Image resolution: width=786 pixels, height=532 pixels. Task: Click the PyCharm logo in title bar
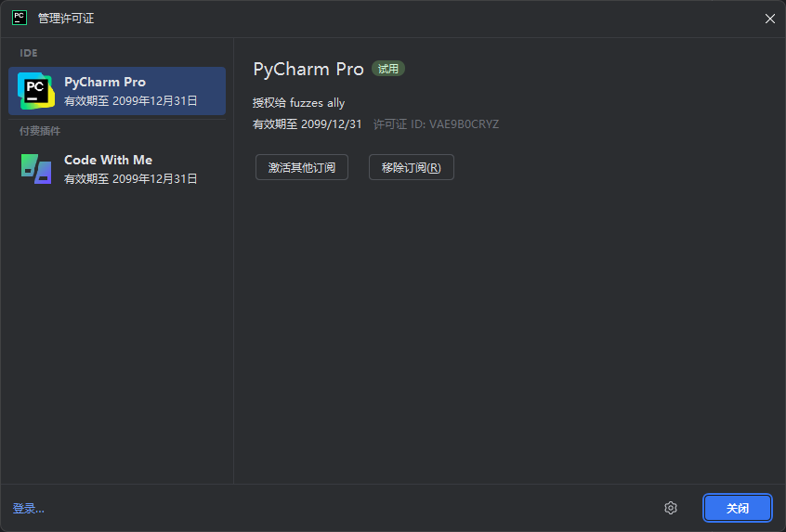20,18
